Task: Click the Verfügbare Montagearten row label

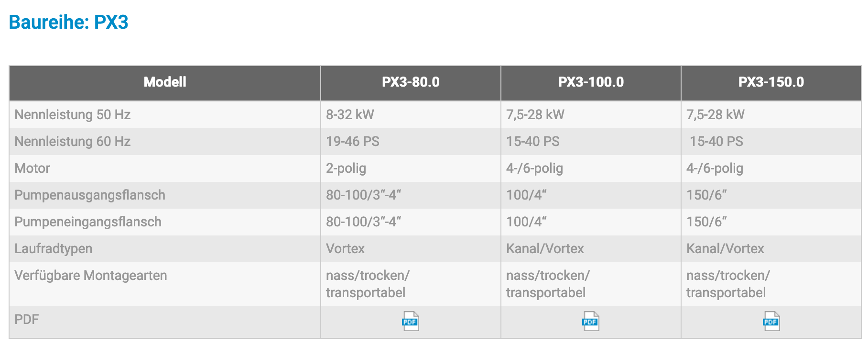Action: (91, 276)
